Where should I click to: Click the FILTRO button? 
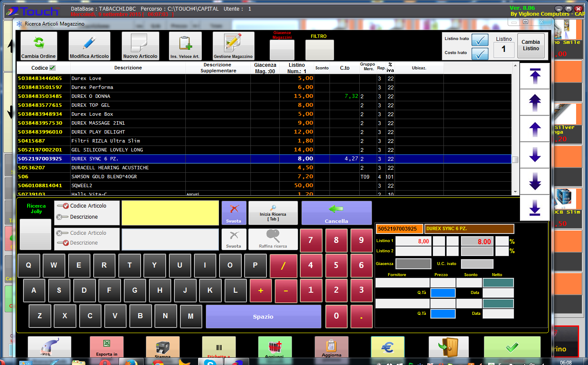[319, 50]
